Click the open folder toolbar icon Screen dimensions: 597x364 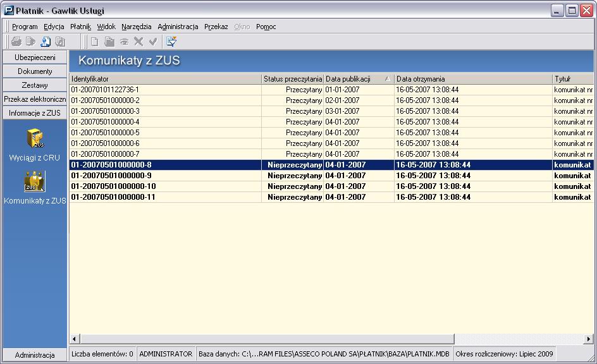pos(109,42)
